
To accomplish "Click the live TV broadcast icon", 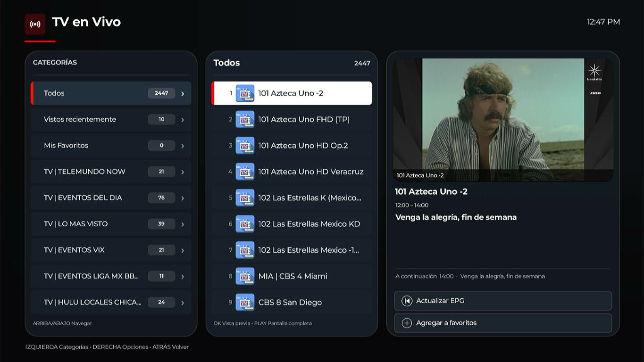I will point(35,24).
